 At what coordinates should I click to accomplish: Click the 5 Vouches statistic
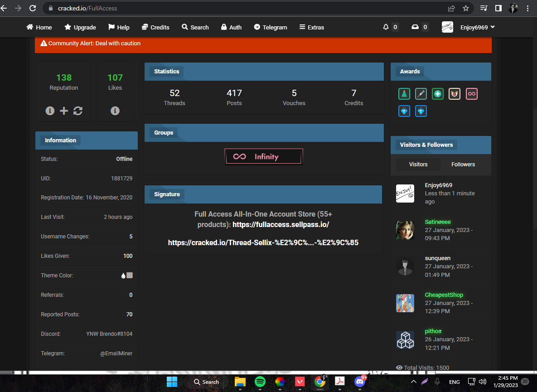[x=294, y=97]
